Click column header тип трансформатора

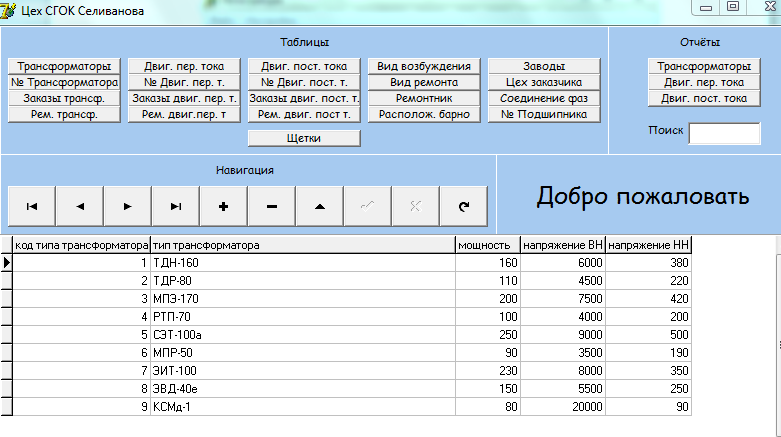pyautogui.click(x=303, y=245)
